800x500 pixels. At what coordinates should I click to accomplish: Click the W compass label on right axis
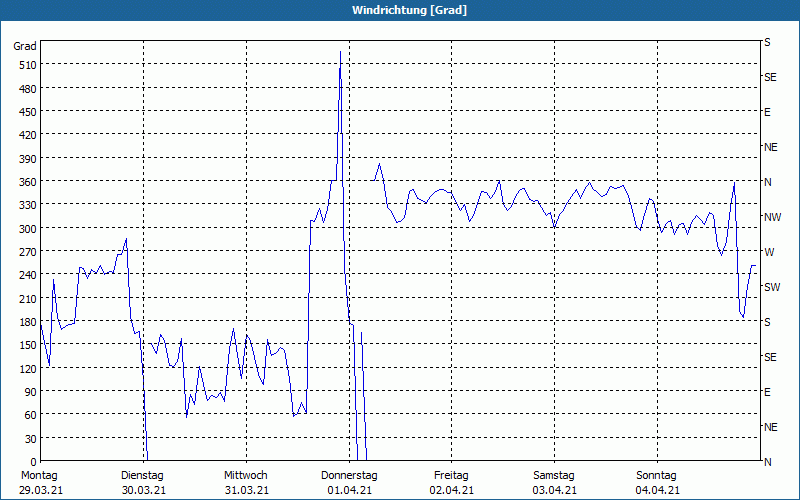[769, 252]
